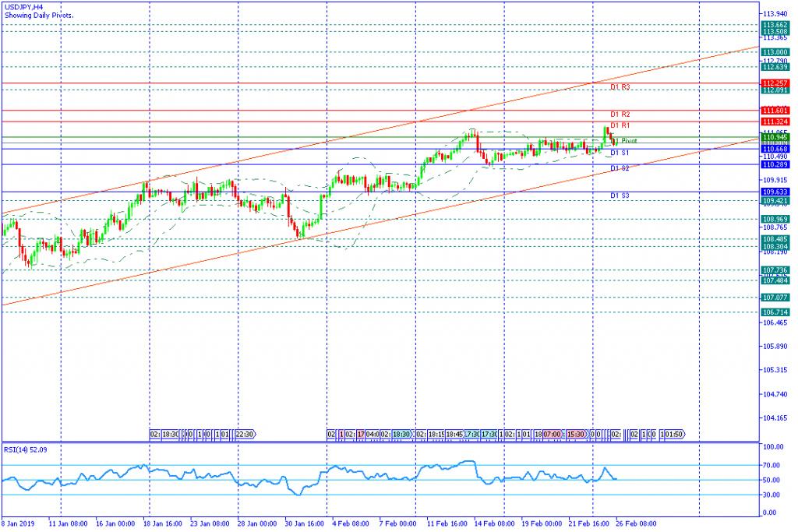Click the pink 15:30 event marker
The image size is (798, 532).
coord(577,434)
